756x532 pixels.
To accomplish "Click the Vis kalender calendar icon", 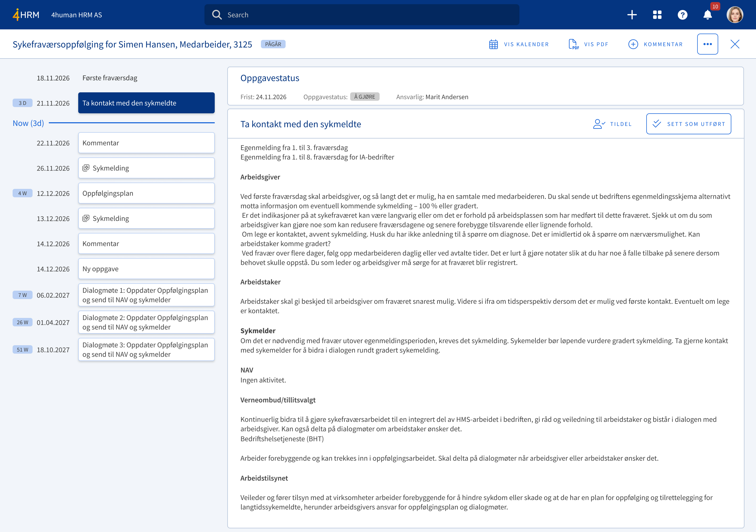I will [493, 44].
